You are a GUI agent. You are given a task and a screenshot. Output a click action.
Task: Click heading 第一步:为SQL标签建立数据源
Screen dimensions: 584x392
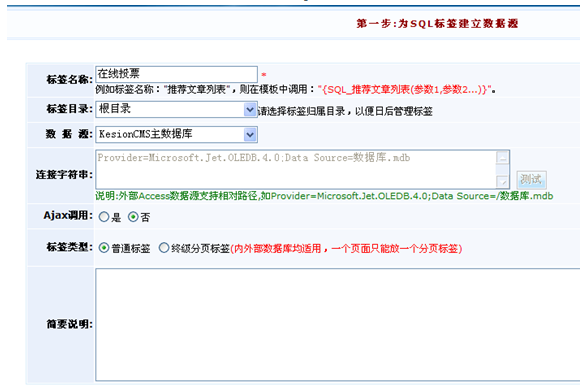coord(437,24)
